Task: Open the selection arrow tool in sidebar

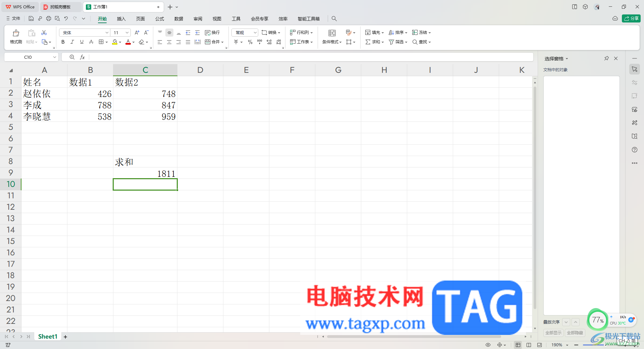Action: tap(635, 69)
